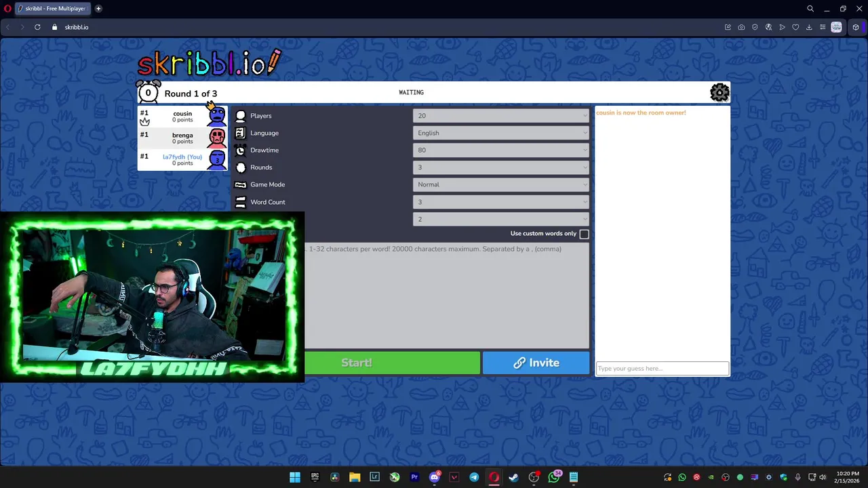Open Opera menu logo
Screen dimensions: 868x488
coord(7,9)
